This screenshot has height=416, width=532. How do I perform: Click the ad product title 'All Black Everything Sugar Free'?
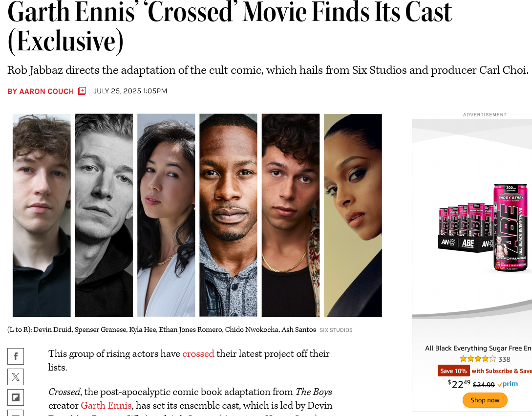click(478, 348)
